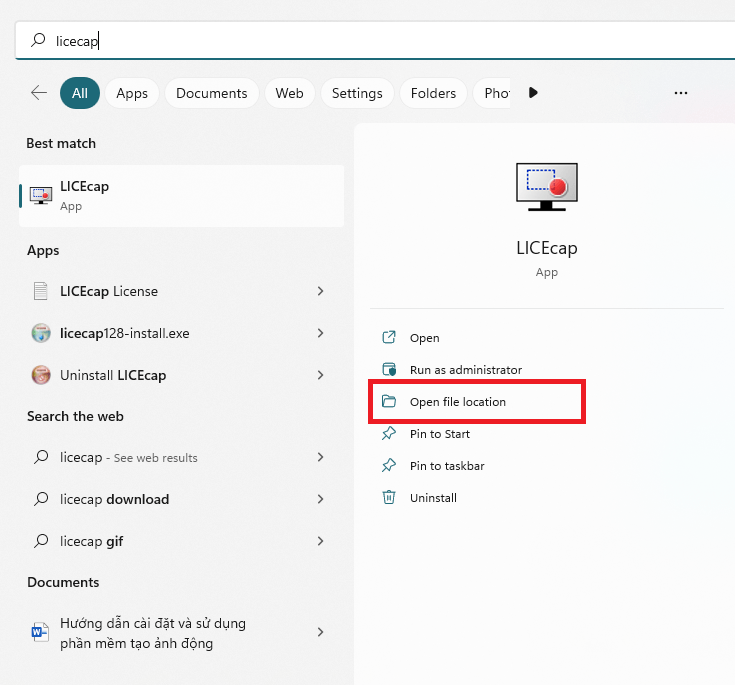The image size is (735, 685).
Task: Expand licecap128-install.exe result chevron
Action: coord(321,333)
